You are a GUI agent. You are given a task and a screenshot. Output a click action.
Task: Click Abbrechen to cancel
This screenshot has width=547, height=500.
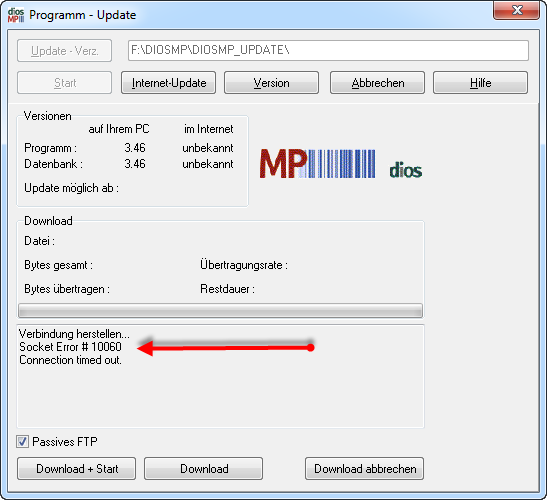(x=377, y=83)
